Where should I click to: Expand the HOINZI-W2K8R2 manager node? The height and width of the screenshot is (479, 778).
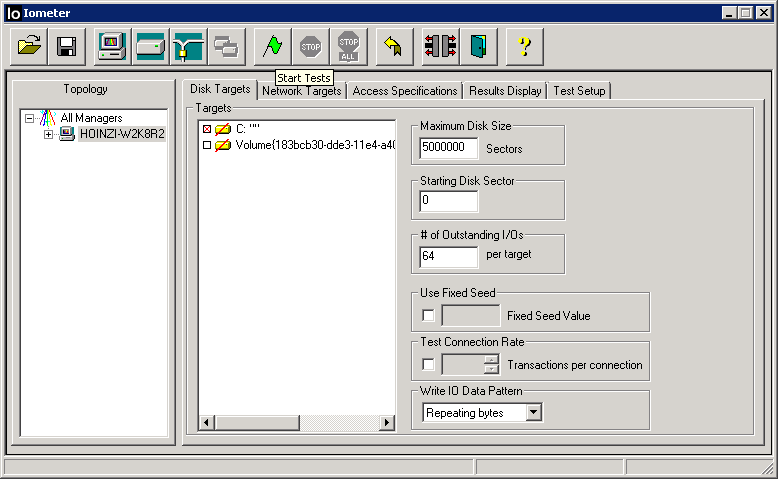[48, 134]
